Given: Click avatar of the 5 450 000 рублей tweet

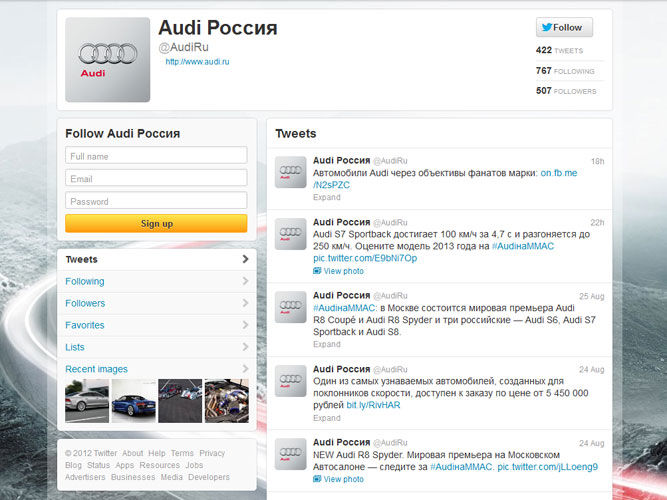Looking at the screenshot, I should tap(291, 381).
